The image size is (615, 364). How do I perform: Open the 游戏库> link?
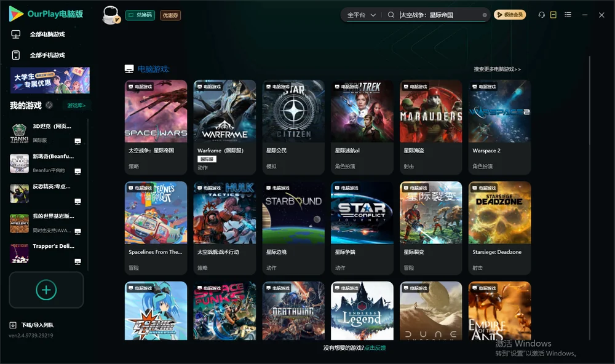click(76, 105)
